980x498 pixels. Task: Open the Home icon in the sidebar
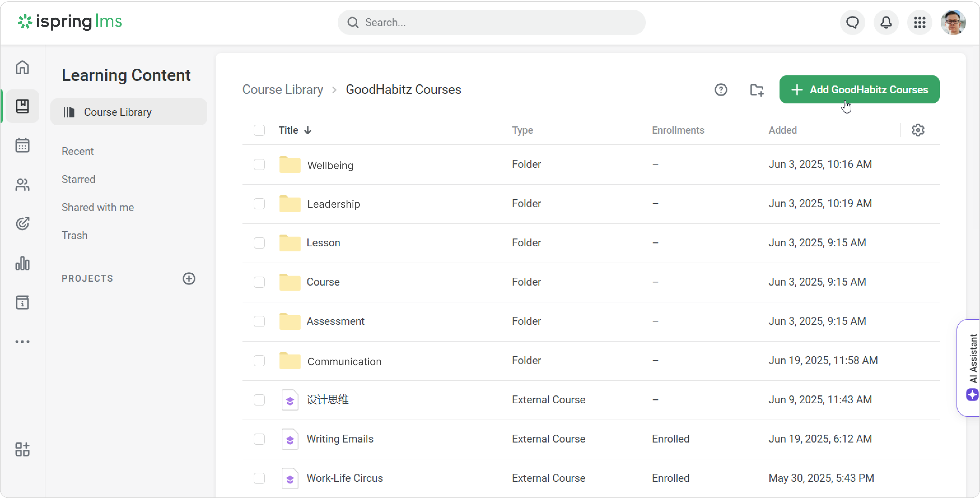pos(22,67)
